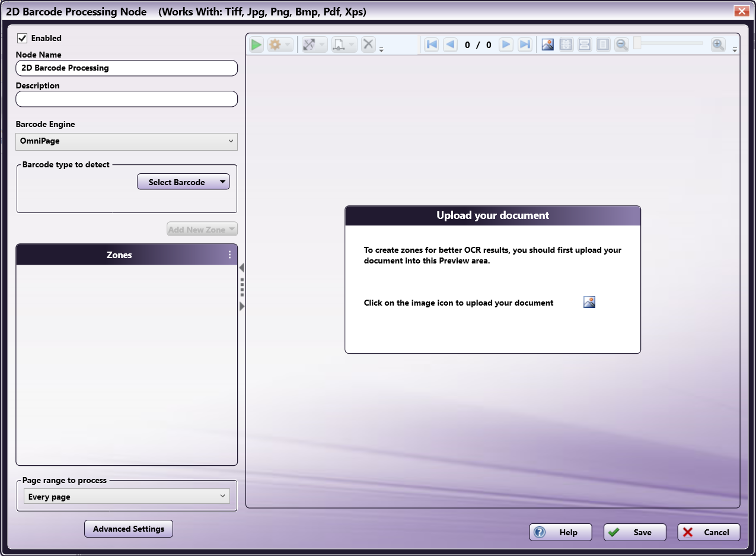Click the Advanced Settings button

[x=129, y=529]
